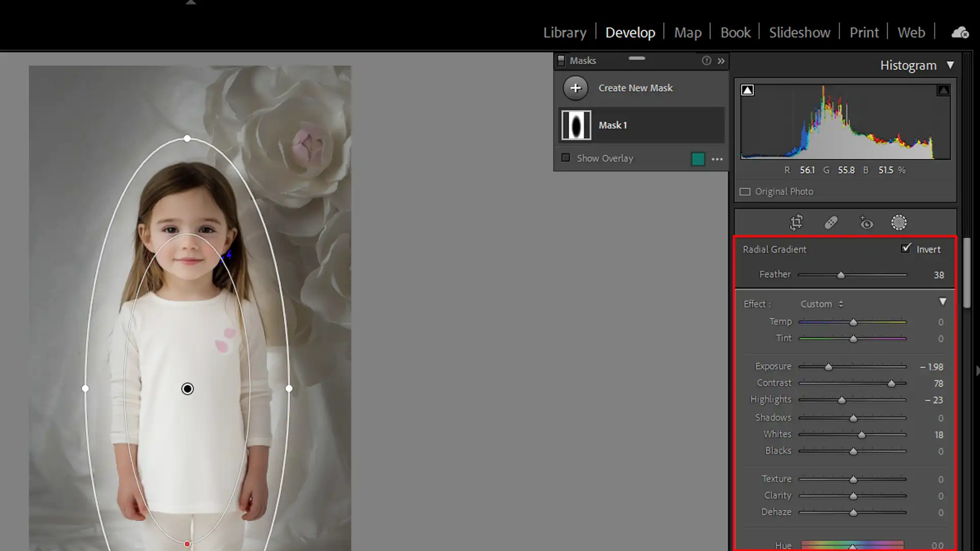Toggle Original Photo checkbox

[x=745, y=192]
